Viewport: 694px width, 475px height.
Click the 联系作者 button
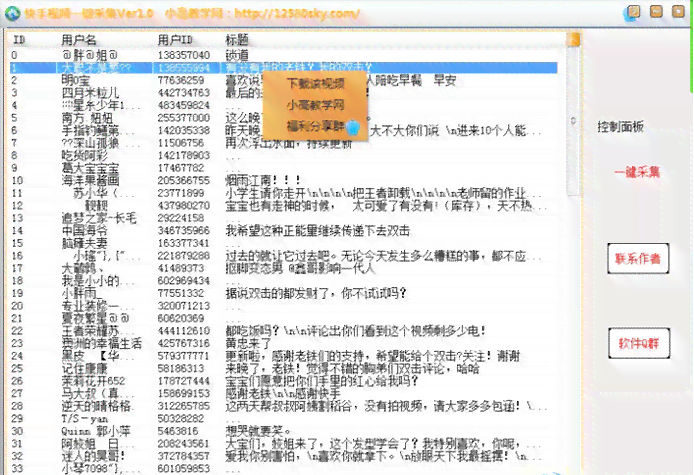638,258
